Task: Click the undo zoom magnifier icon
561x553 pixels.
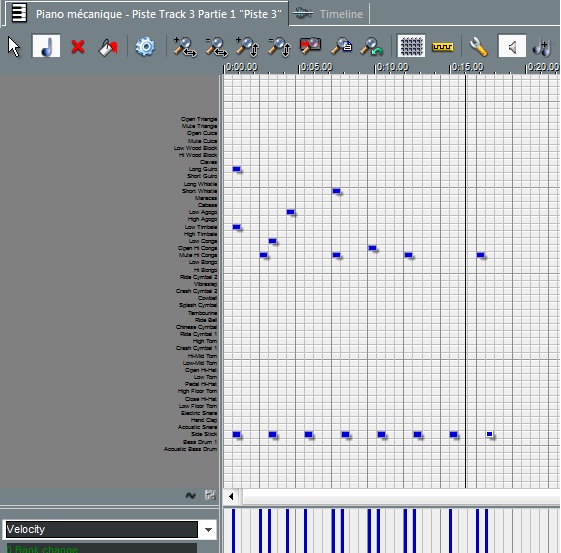Action: [371, 47]
